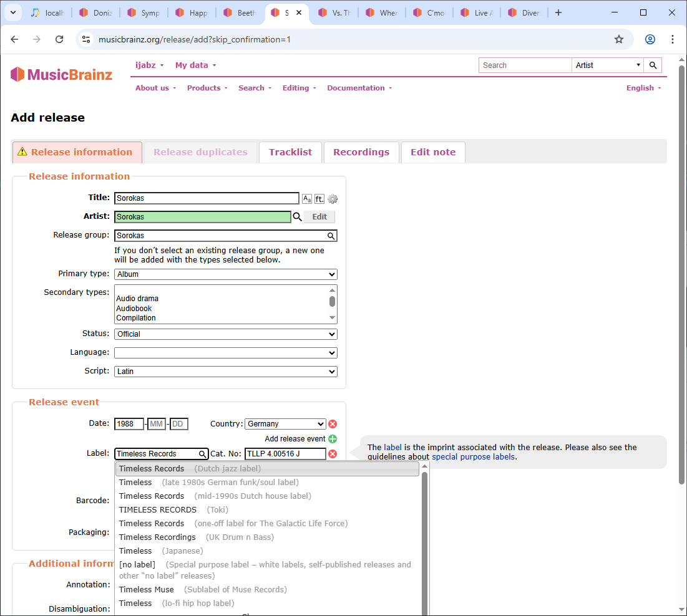The height and width of the screenshot is (616, 687).
Task: Select the Release information tab
Action: [77, 152]
